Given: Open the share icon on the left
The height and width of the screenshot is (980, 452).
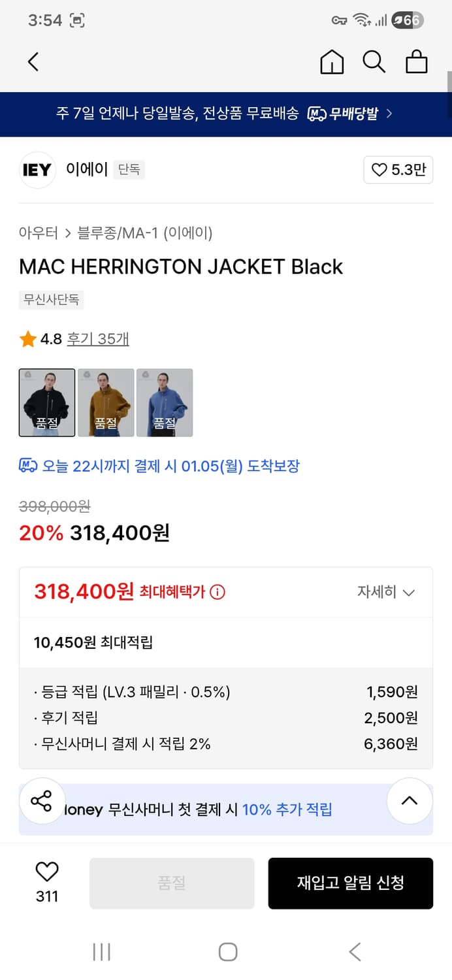Looking at the screenshot, I should [42, 802].
